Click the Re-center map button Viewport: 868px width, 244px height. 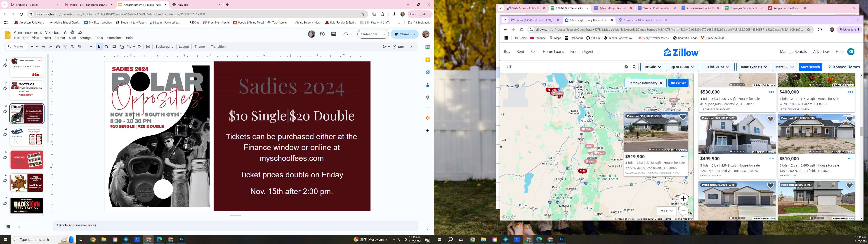[x=678, y=83]
